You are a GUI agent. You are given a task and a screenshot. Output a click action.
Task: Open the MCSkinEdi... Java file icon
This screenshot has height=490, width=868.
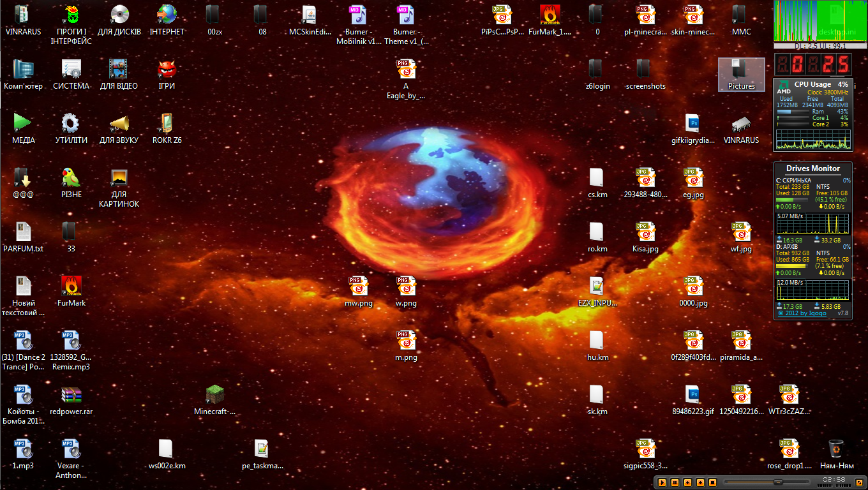(310, 20)
